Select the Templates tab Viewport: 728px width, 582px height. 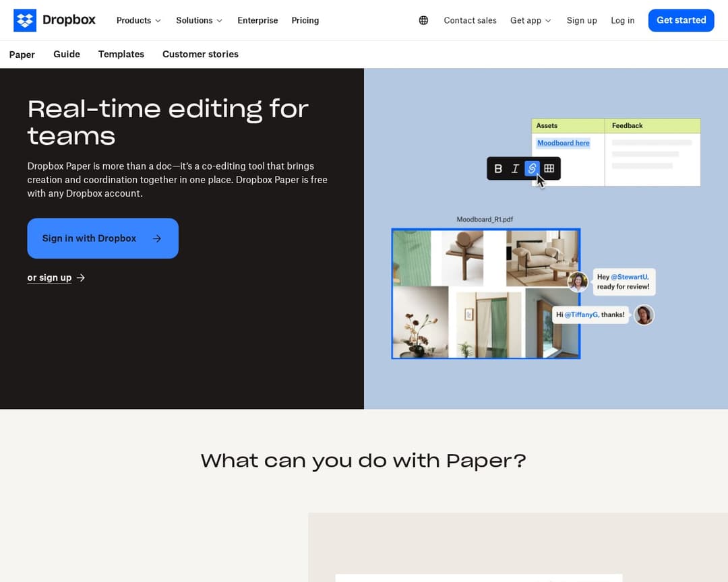coord(121,55)
